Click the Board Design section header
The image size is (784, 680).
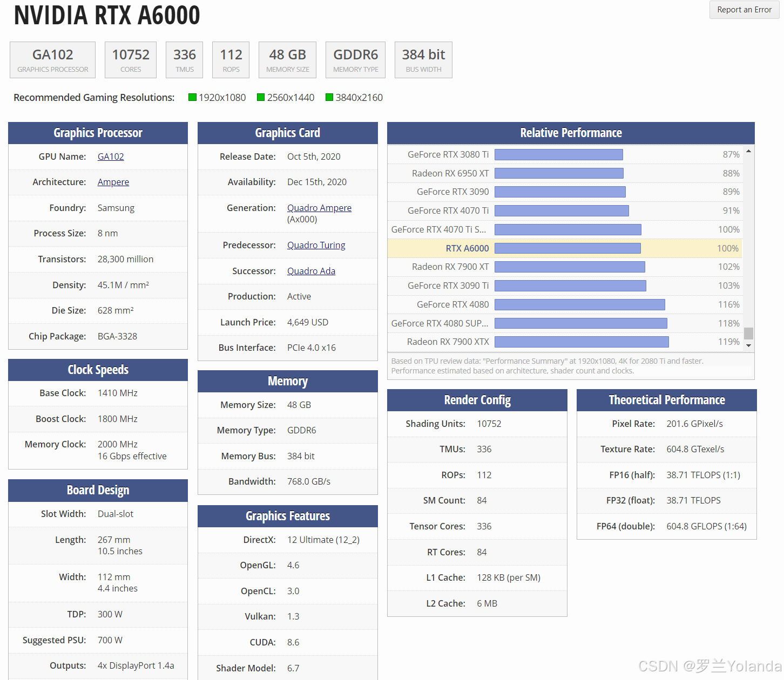pos(98,490)
